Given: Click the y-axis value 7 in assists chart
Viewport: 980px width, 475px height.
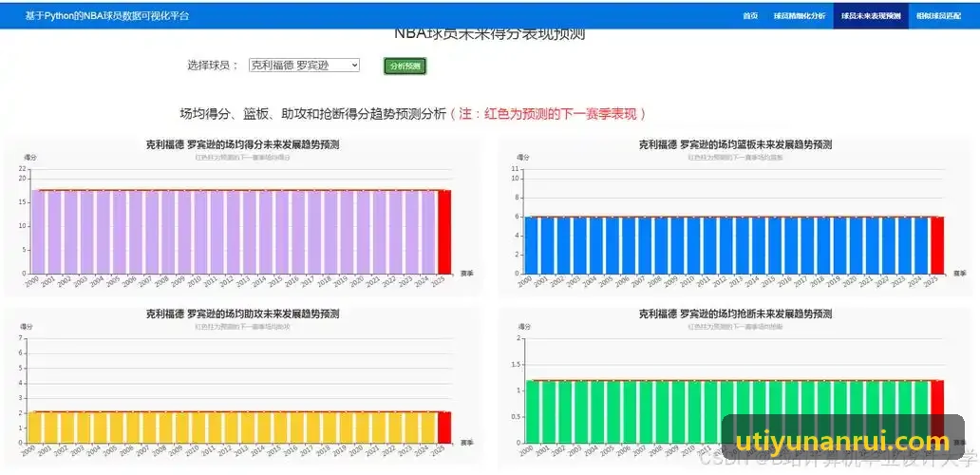Looking at the screenshot, I should [21, 338].
